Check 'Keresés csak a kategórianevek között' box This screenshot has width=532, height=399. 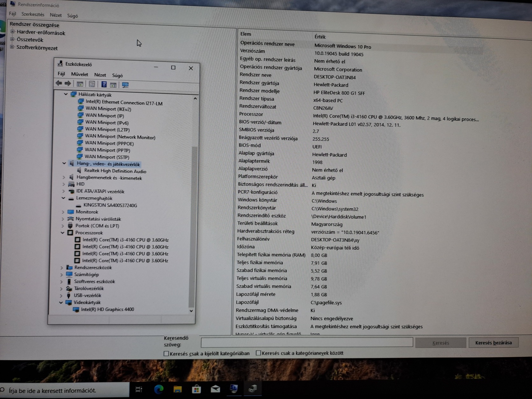(x=258, y=353)
